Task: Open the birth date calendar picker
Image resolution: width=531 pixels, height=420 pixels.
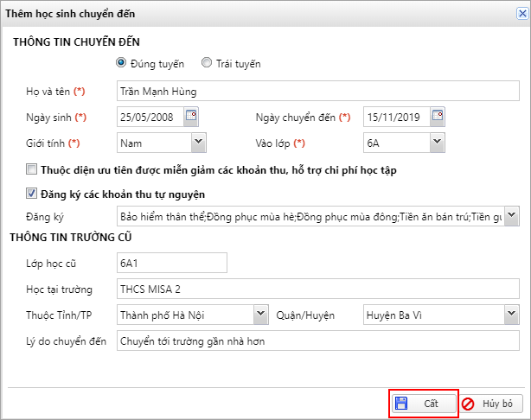Action: (192, 116)
